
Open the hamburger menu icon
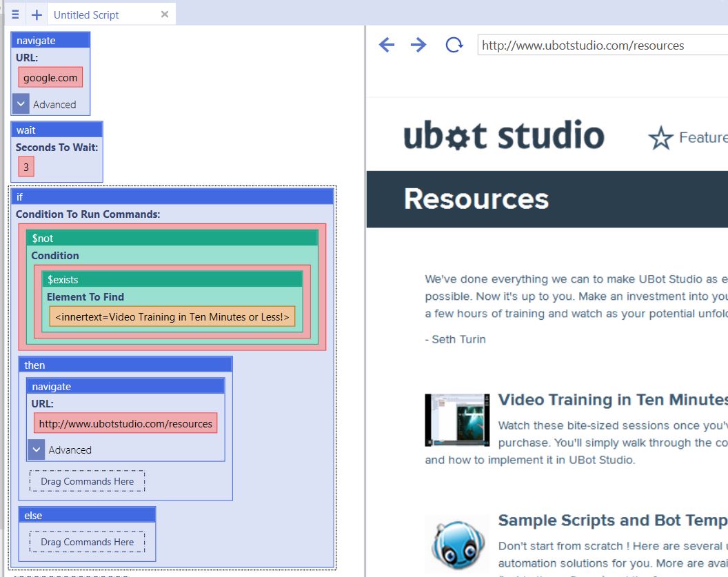point(15,14)
